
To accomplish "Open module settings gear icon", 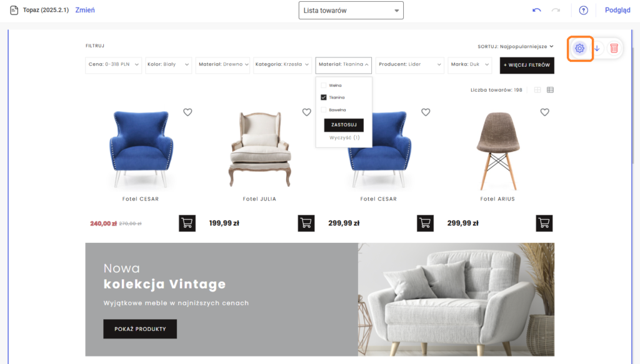I will coord(579,49).
